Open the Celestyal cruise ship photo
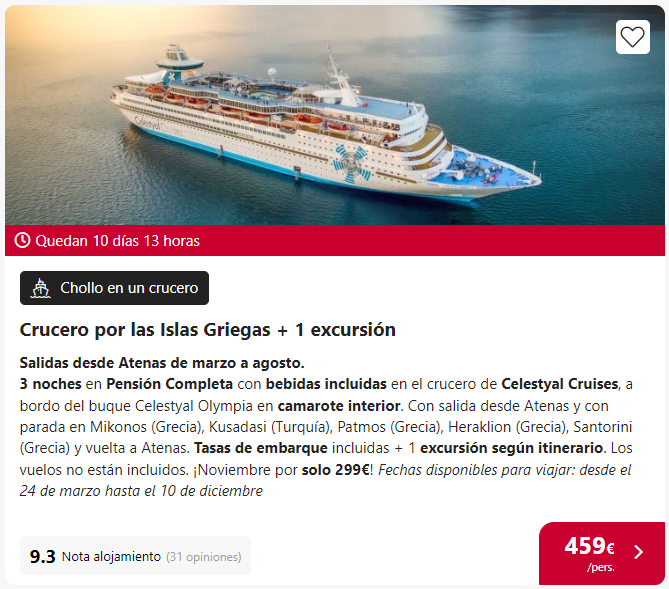Screen dimensions: 669x589 334,115
